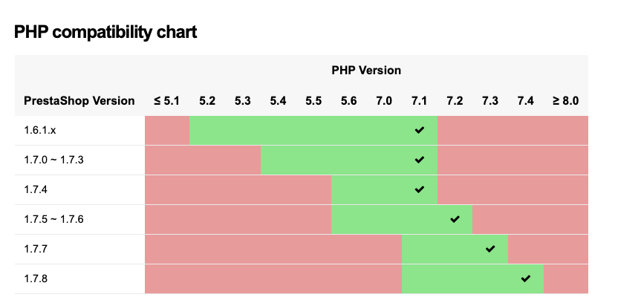Click the 5.6 column header
The image size is (644, 306).
[x=348, y=100]
